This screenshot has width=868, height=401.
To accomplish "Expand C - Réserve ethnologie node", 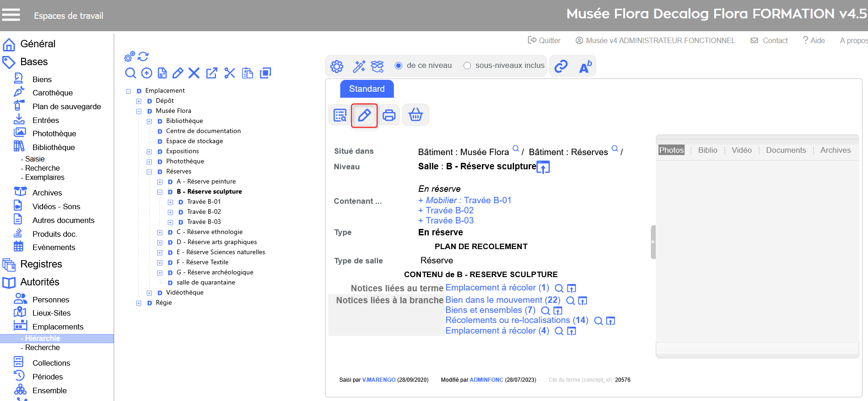I will click(160, 233).
